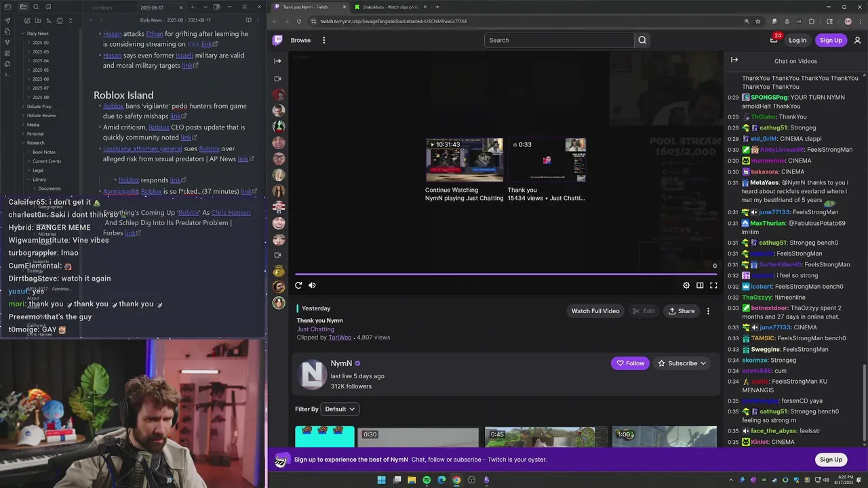This screenshot has height=488, width=868.
Task: Open the Kick link in note
Action: click(193, 44)
